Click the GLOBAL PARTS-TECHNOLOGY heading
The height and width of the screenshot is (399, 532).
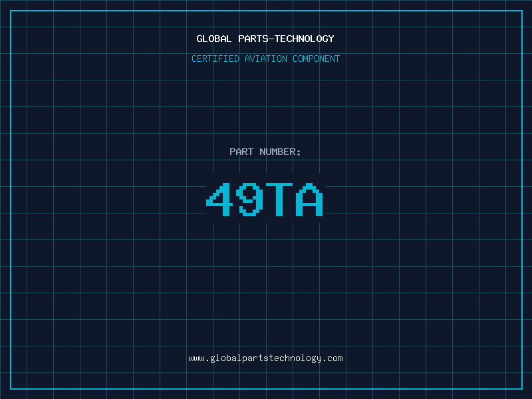(x=265, y=39)
